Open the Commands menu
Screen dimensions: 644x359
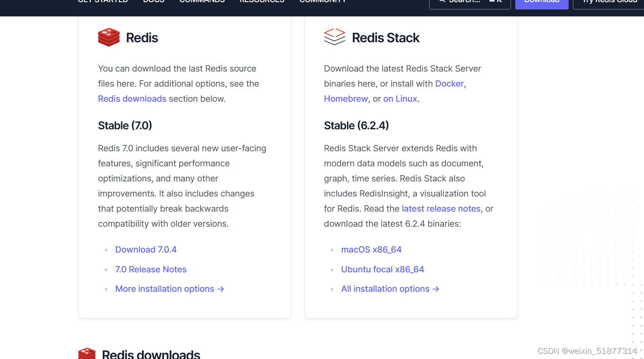(202, 2)
